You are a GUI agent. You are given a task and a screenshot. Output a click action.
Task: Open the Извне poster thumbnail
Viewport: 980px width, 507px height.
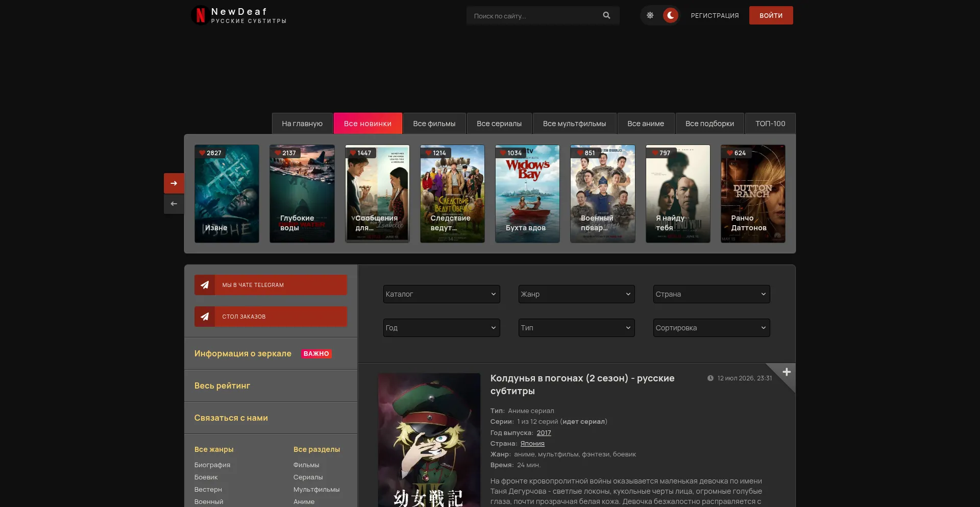click(227, 194)
